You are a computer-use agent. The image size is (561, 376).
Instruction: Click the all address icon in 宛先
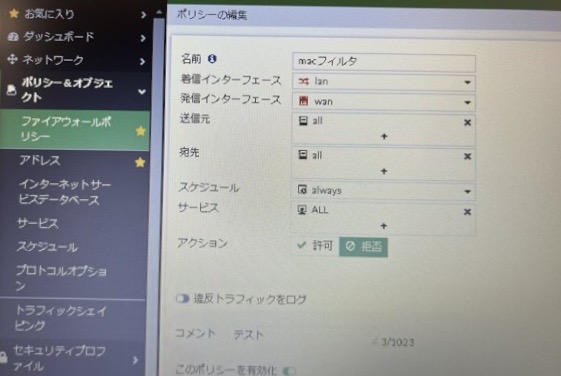tap(303, 155)
